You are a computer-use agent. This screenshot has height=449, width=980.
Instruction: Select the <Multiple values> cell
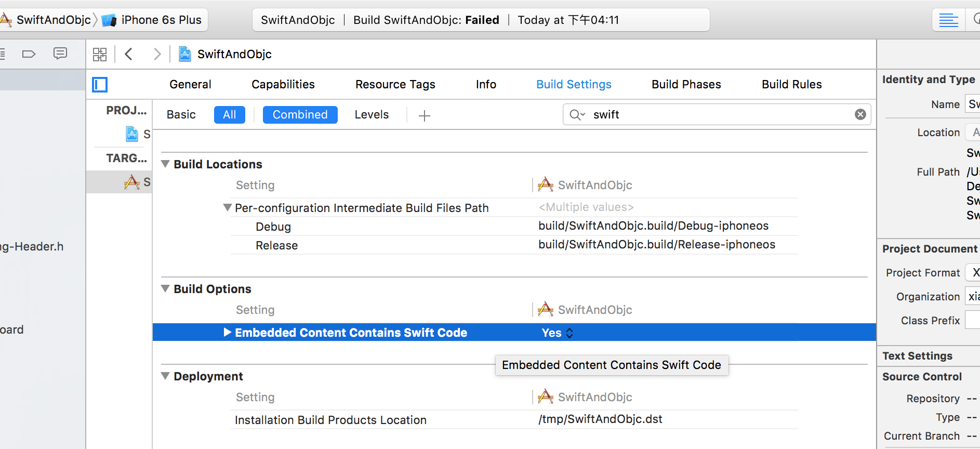pyautogui.click(x=586, y=207)
